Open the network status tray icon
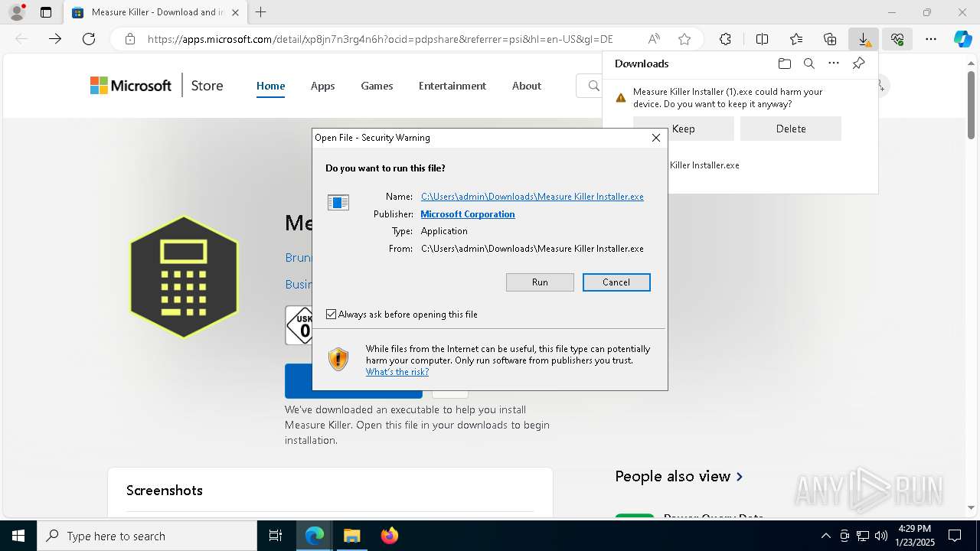This screenshot has height=551, width=980. 863,536
